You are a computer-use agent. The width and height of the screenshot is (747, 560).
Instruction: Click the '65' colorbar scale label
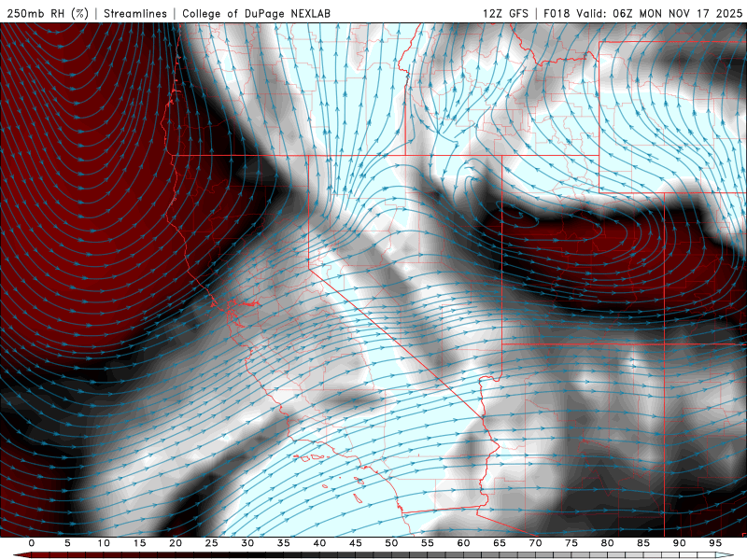point(500,543)
